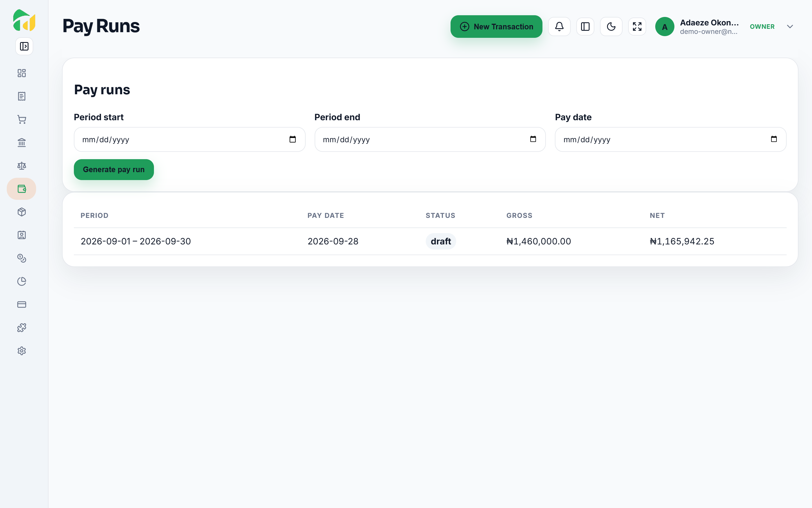Screen dimensions: 812x508
Task: Open the coins icon in the sidebar
Action: 22,258
